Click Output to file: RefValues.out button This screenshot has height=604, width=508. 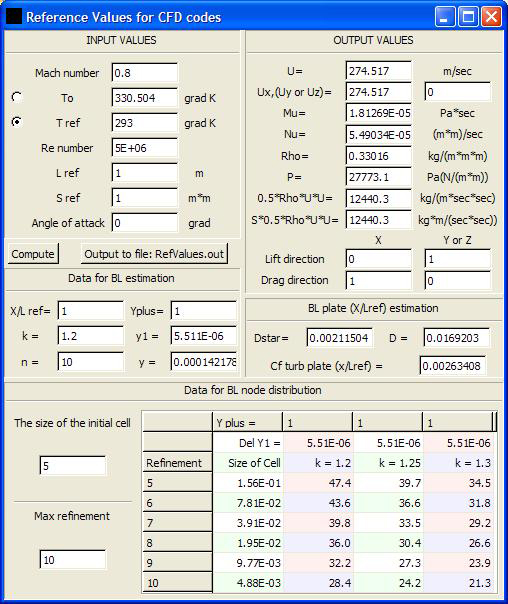pos(154,254)
